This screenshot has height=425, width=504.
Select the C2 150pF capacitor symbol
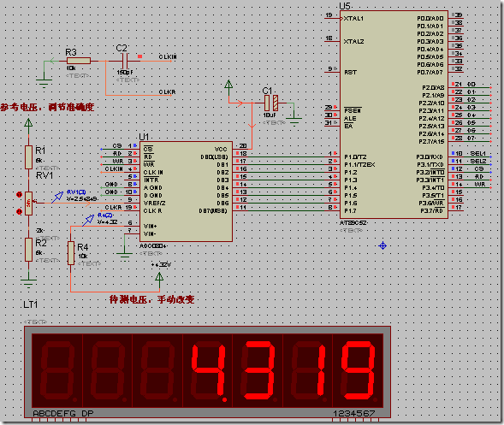(x=126, y=61)
